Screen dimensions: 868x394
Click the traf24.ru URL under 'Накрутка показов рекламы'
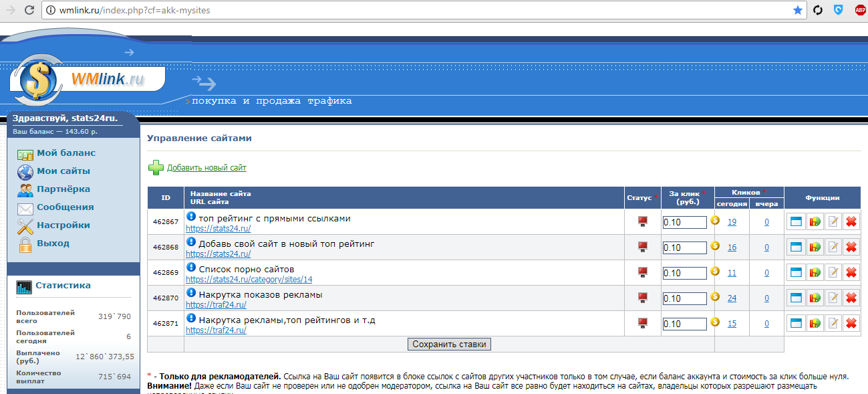tap(216, 305)
